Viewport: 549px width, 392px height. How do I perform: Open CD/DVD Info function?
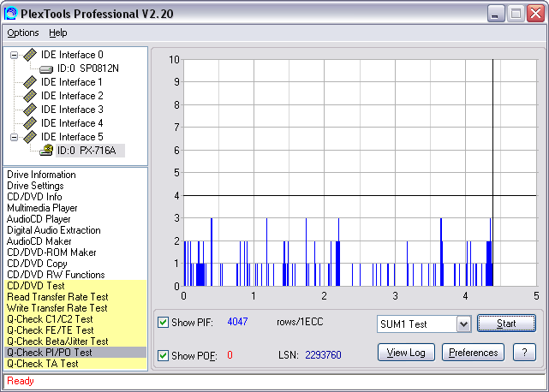[x=34, y=197]
